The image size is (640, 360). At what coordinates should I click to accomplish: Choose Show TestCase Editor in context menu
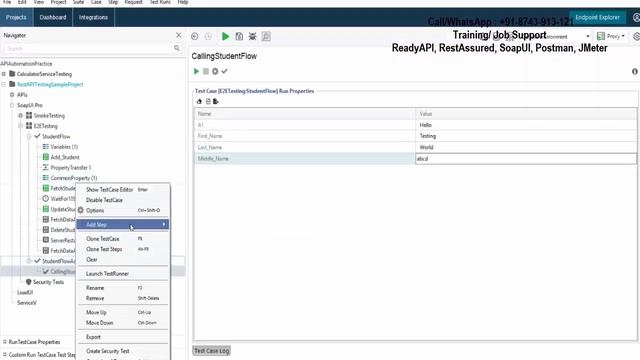(x=122, y=189)
